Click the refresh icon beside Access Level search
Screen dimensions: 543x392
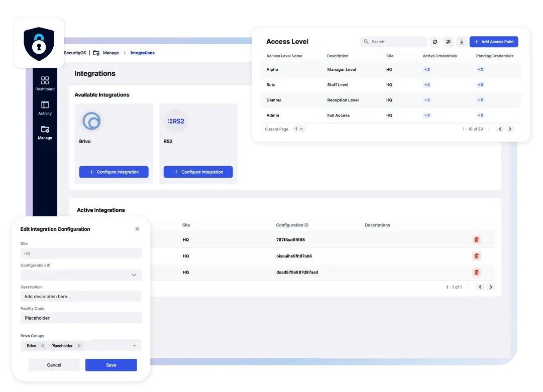point(435,42)
